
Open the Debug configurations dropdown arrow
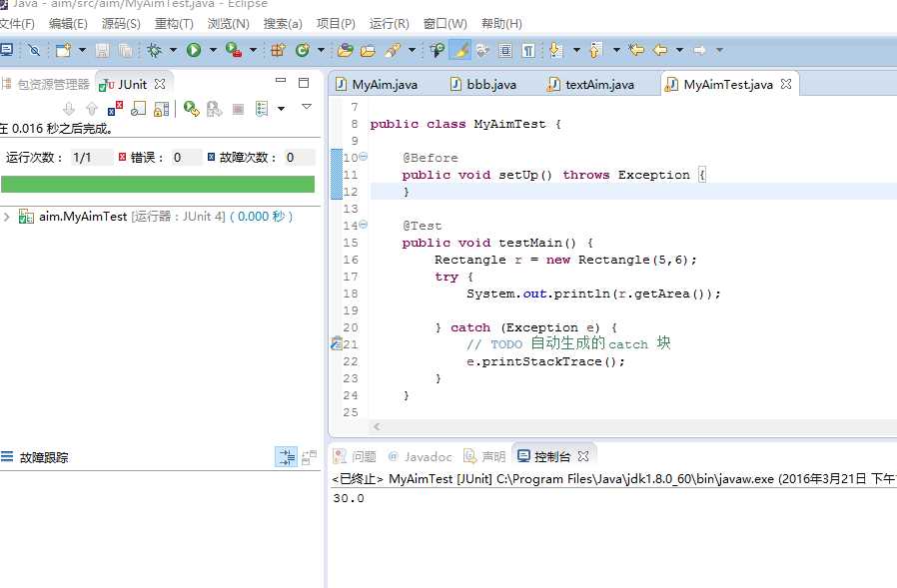coord(173,50)
